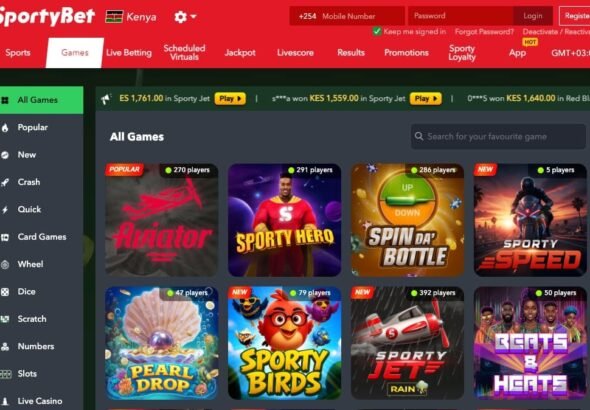Open the Jackpot tab
The image size is (590, 410).
point(240,53)
